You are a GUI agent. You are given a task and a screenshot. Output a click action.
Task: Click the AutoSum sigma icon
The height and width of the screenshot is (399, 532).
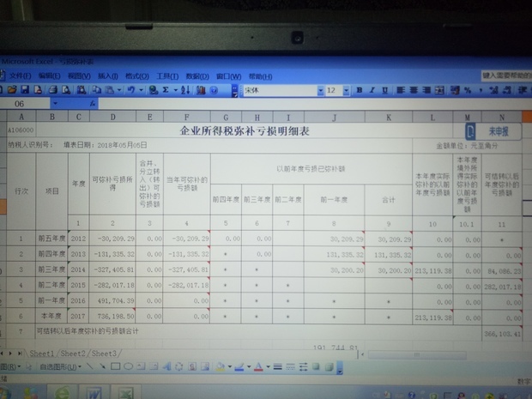pos(166,90)
